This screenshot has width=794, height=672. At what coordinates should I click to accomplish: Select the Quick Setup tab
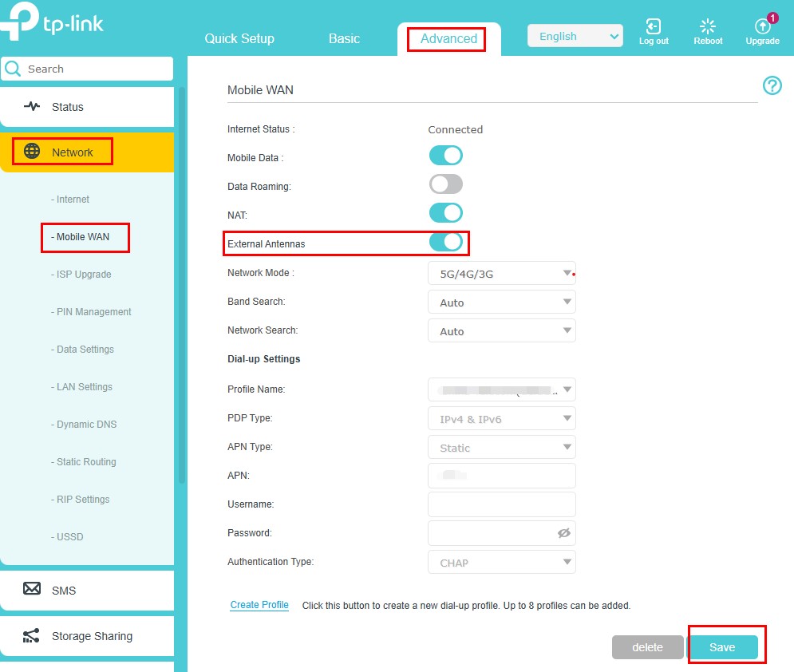pyautogui.click(x=239, y=38)
